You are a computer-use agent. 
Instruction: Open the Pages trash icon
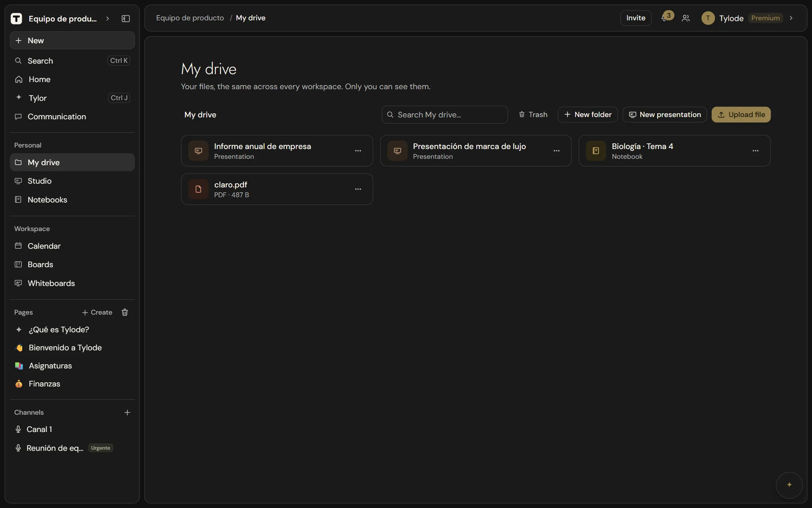tap(125, 312)
